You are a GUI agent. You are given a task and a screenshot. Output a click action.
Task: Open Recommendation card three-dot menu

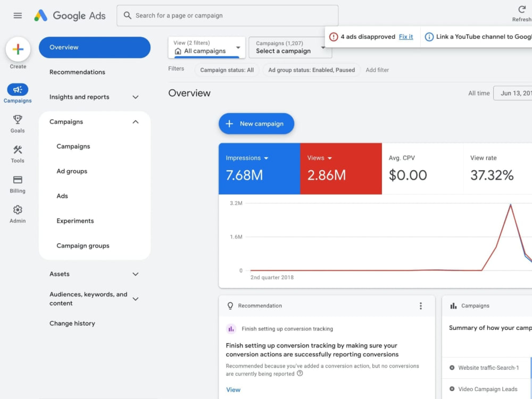point(421,306)
